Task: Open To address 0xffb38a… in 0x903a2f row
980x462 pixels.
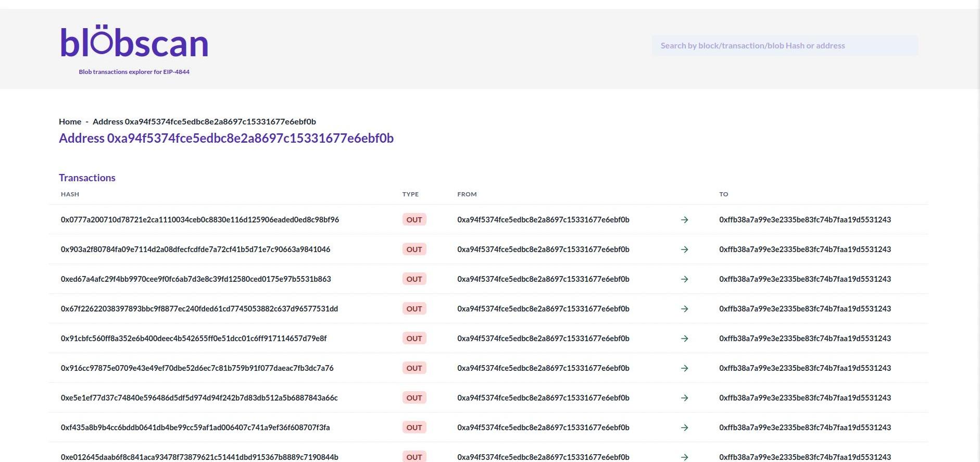Action: [x=805, y=249]
